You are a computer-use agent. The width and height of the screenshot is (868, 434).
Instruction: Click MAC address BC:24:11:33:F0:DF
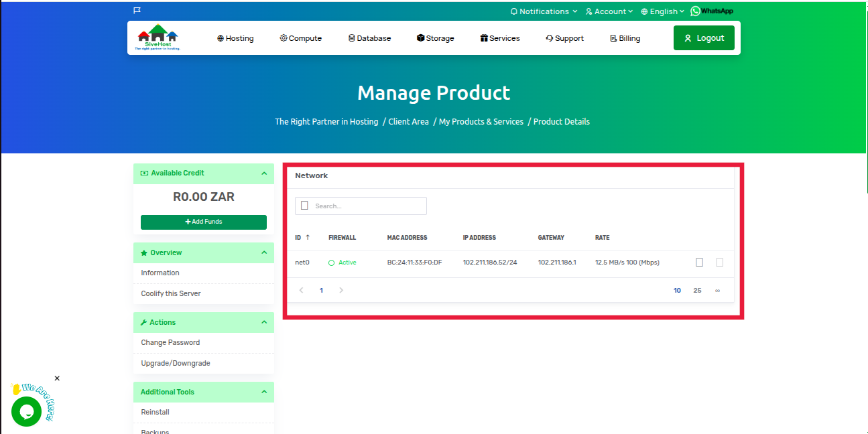pos(414,263)
